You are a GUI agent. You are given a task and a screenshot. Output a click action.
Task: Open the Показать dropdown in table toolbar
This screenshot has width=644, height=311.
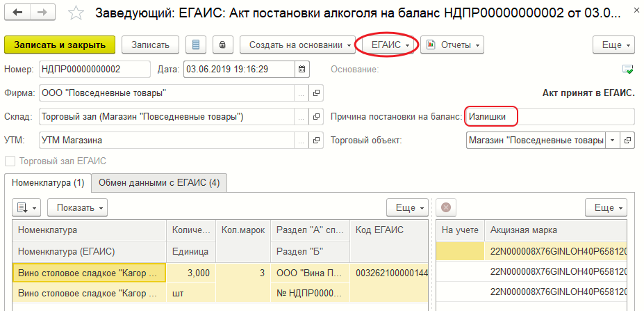(x=81, y=207)
